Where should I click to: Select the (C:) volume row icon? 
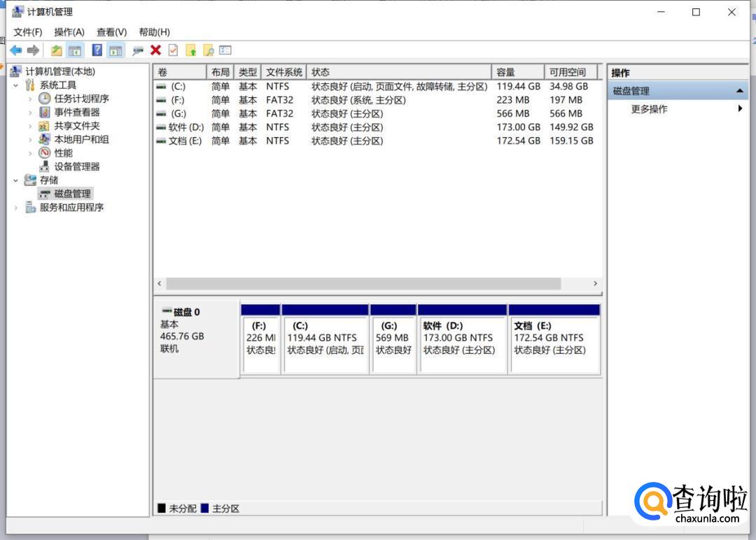[161, 87]
